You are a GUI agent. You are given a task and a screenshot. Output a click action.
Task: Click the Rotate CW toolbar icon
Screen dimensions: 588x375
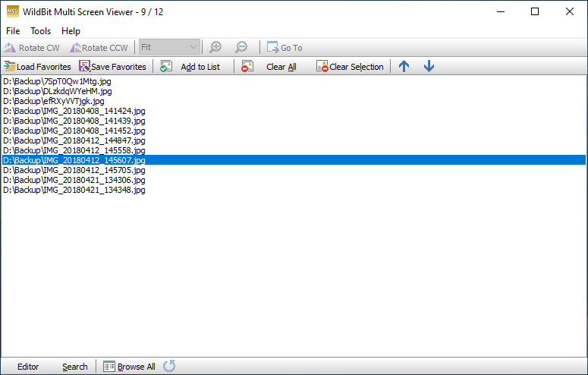10,48
